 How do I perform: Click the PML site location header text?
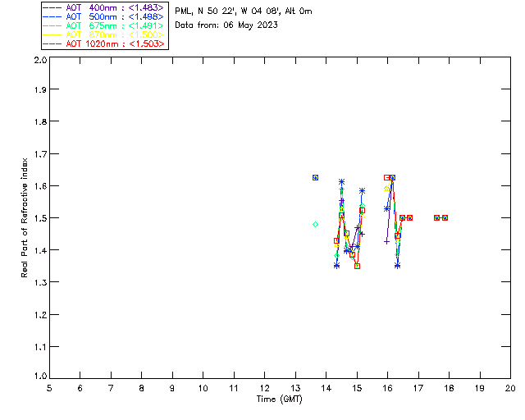click(244, 11)
